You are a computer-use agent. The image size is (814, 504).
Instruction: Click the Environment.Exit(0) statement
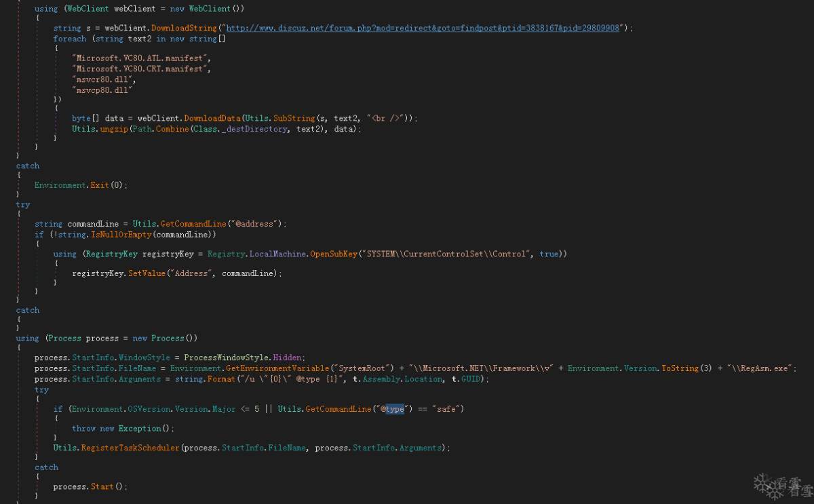(81, 185)
